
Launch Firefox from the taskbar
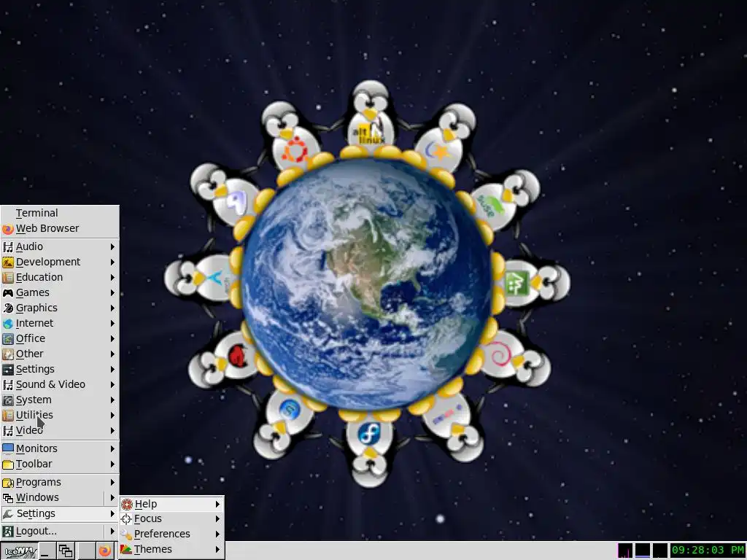[104, 551]
